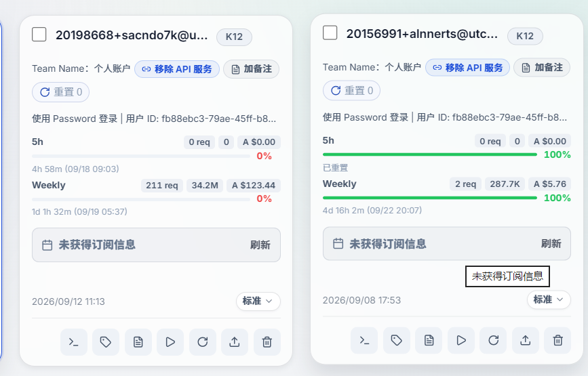This screenshot has height=376, width=588.
Task: Click play icon on 20156991+alnnerts card
Action: click(461, 340)
